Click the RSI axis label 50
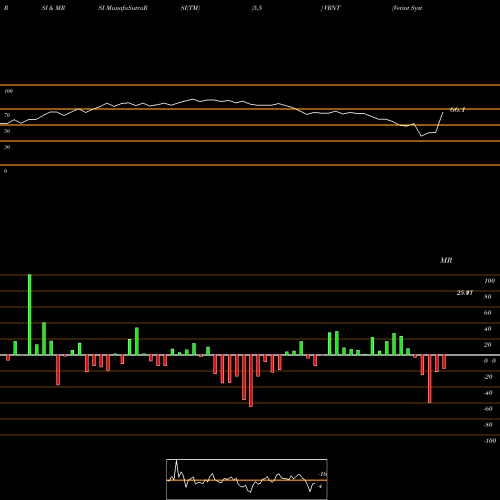This screenshot has height=500, width=500. point(7,131)
